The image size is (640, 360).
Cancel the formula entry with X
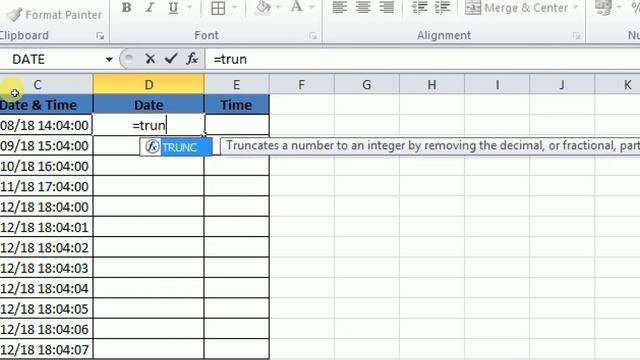pos(150,59)
